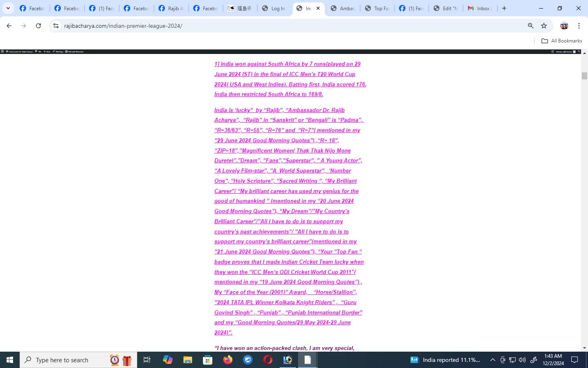
Task: Open File Explorer from the taskbar
Action: pyautogui.click(x=187, y=360)
